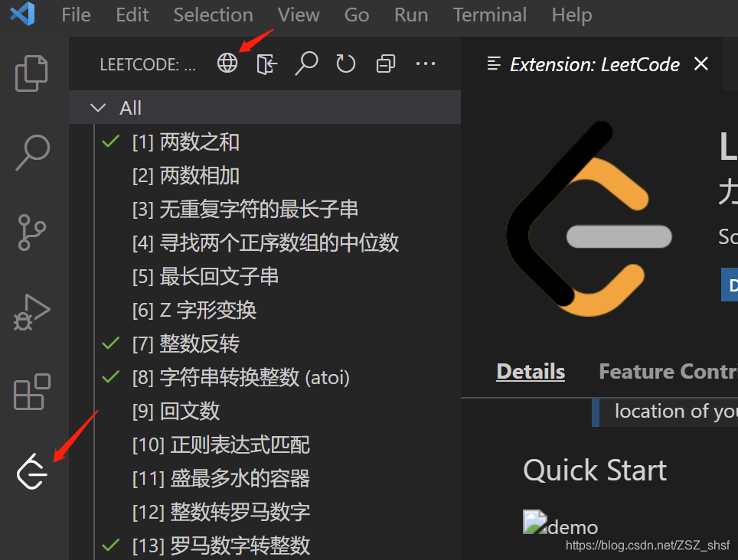
Task: Open the LeetCode view in activity bar
Action: [x=31, y=471]
